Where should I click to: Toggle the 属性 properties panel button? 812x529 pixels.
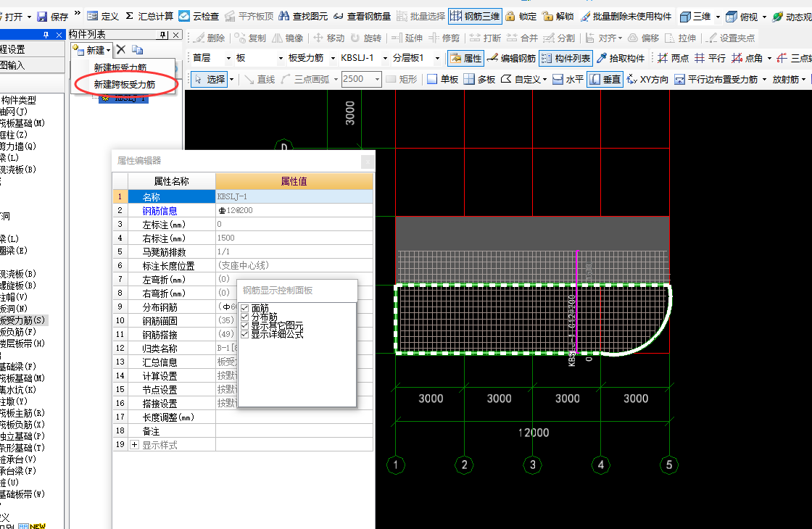coord(465,59)
